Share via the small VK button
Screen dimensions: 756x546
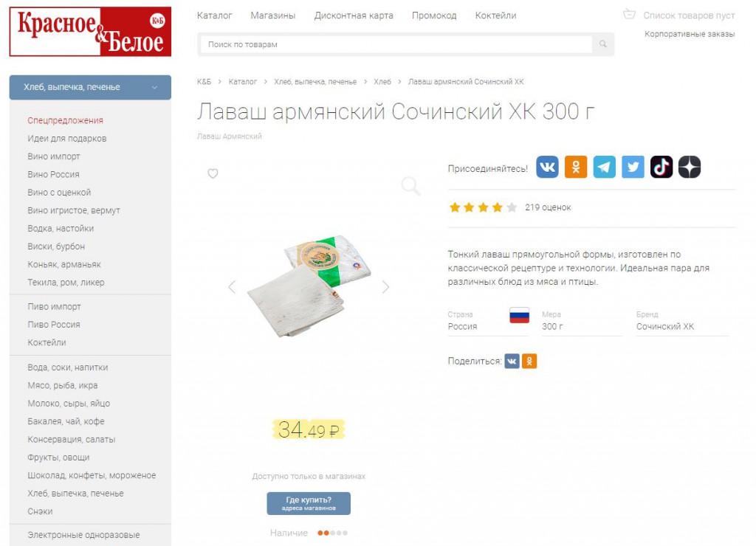point(512,361)
